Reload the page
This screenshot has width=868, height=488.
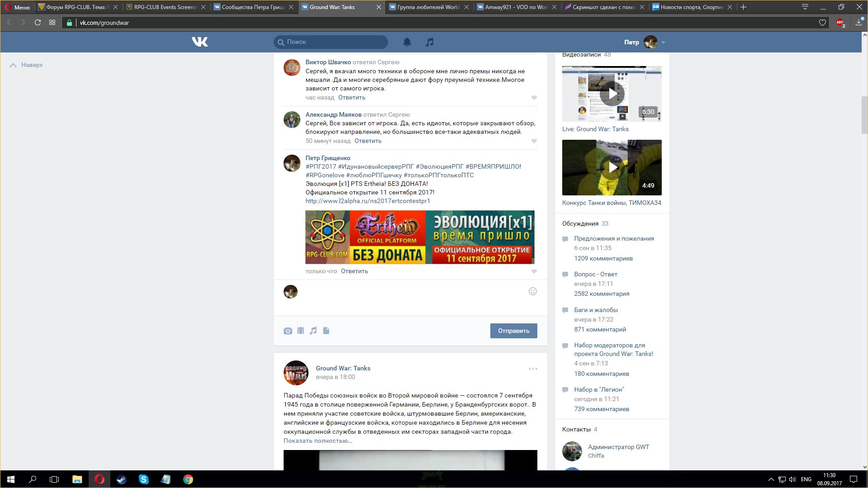pyautogui.click(x=38, y=23)
